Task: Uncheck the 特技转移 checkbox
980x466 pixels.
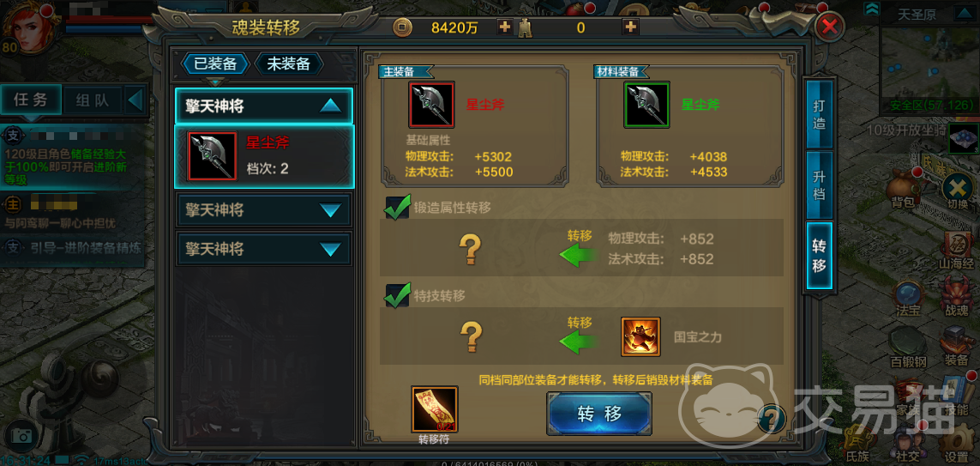Action: tap(398, 295)
